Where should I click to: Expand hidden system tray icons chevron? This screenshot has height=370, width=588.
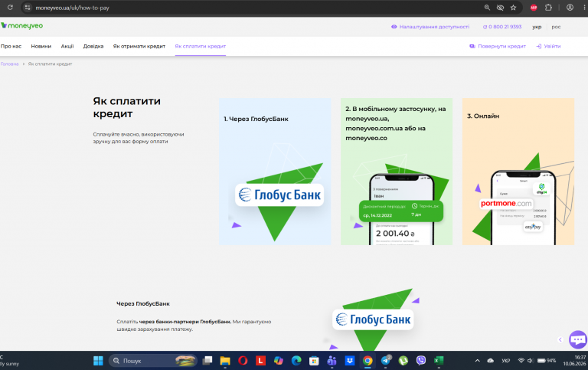point(478,361)
